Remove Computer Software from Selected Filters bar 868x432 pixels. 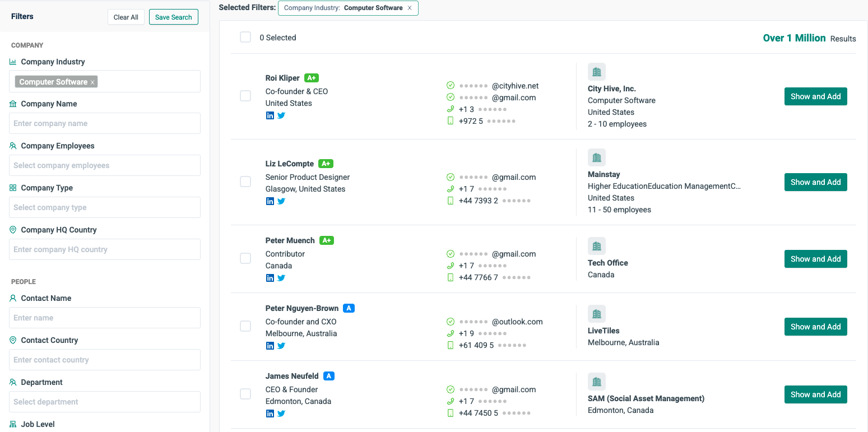(410, 8)
